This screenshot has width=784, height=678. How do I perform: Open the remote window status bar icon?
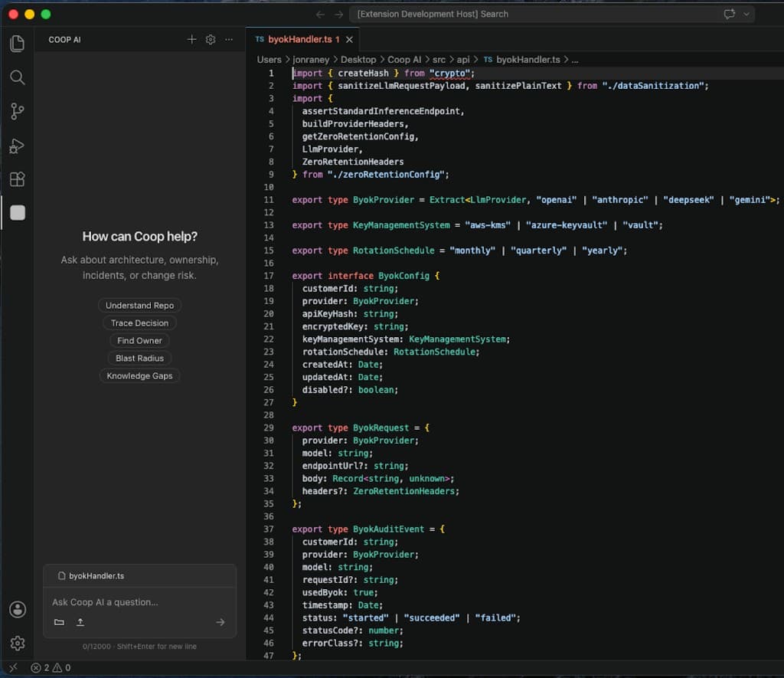click(x=14, y=667)
